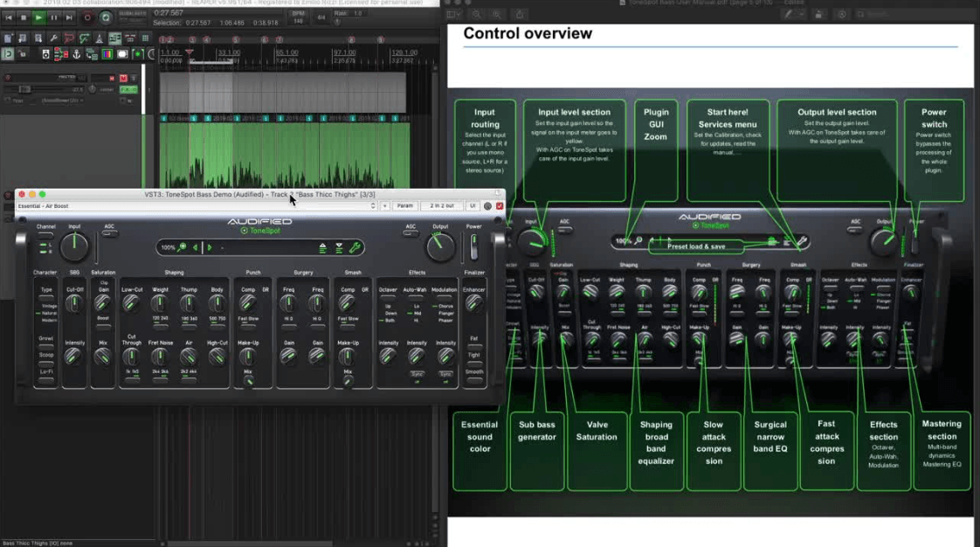The image size is (980, 547).
Task: Toggle the output AGC switch in ToneSpot
Action: [x=411, y=233]
